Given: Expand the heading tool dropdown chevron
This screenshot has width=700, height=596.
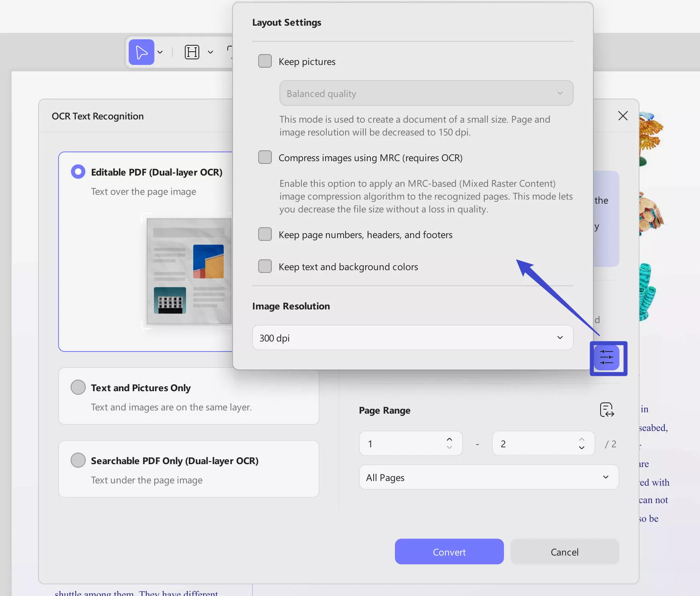Looking at the screenshot, I should click(x=210, y=52).
